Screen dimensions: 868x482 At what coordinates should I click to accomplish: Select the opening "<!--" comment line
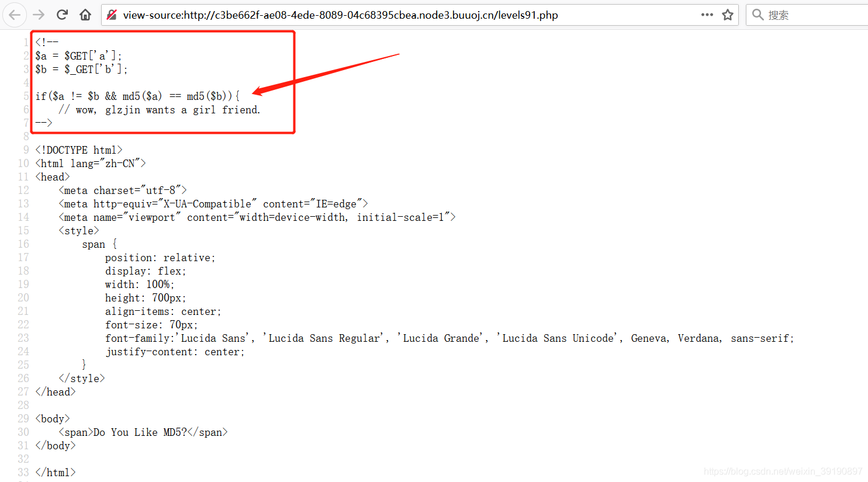click(47, 42)
